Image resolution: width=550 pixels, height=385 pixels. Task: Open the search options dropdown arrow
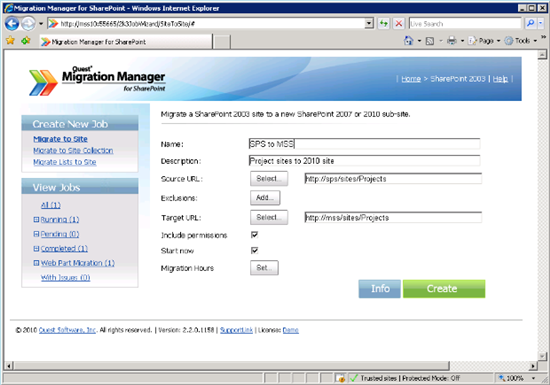(541, 23)
